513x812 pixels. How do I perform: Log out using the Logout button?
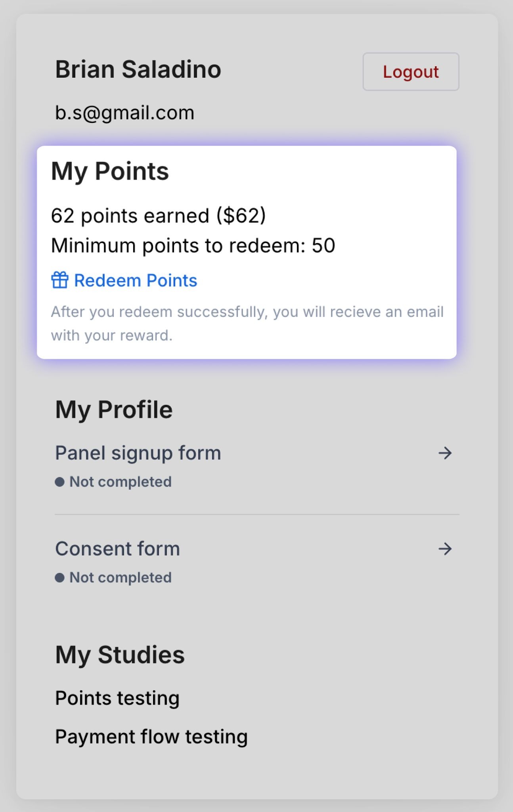pyautogui.click(x=411, y=72)
